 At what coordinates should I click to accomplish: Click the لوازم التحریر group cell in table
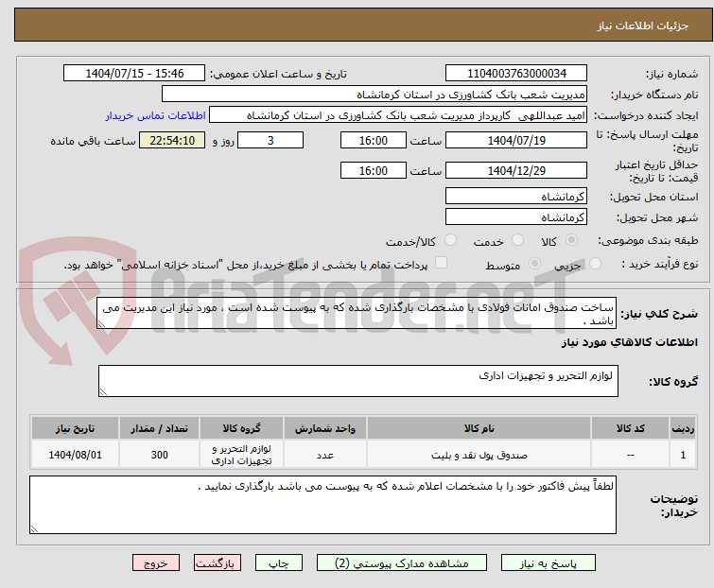click(x=242, y=455)
